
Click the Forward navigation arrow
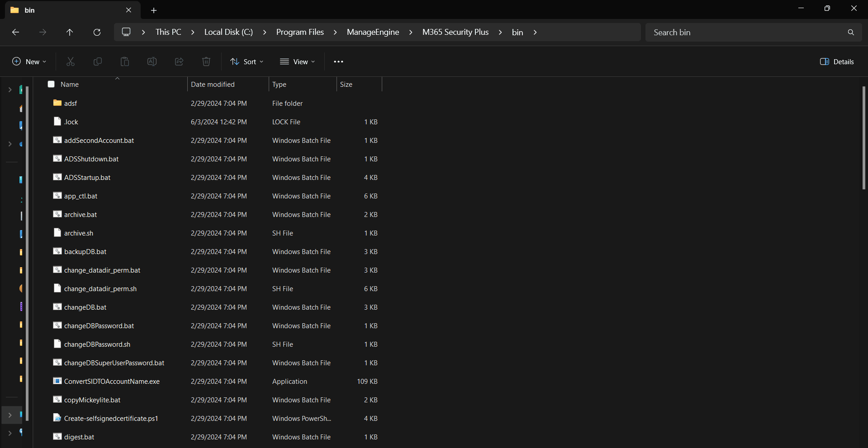point(43,32)
